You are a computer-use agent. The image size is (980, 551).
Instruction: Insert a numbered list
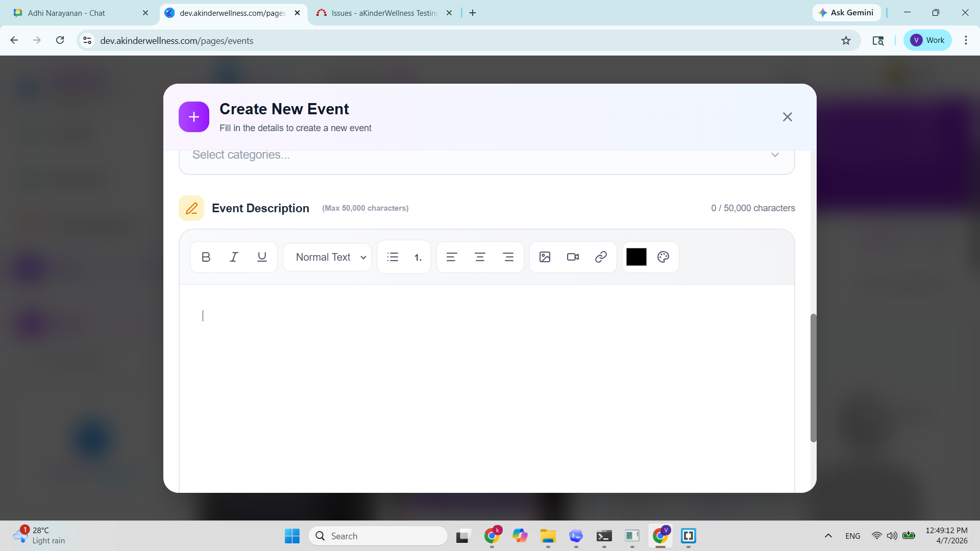point(418,258)
